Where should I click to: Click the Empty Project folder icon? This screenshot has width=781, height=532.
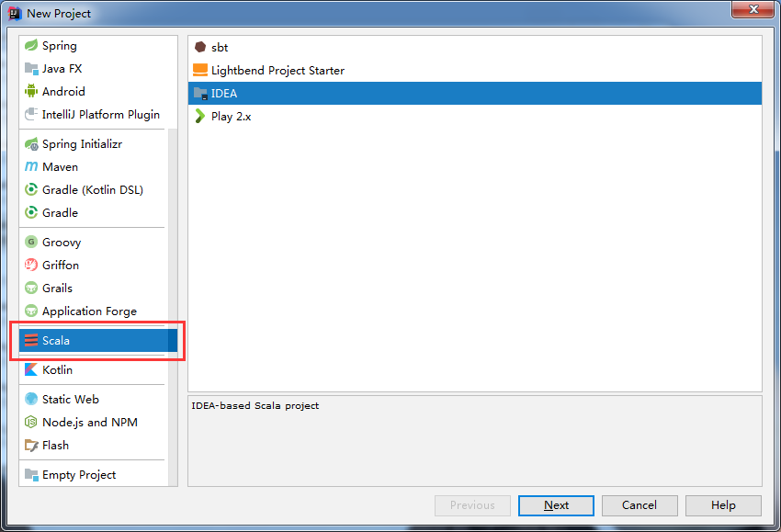pyautogui.click(x=31, y=475)
